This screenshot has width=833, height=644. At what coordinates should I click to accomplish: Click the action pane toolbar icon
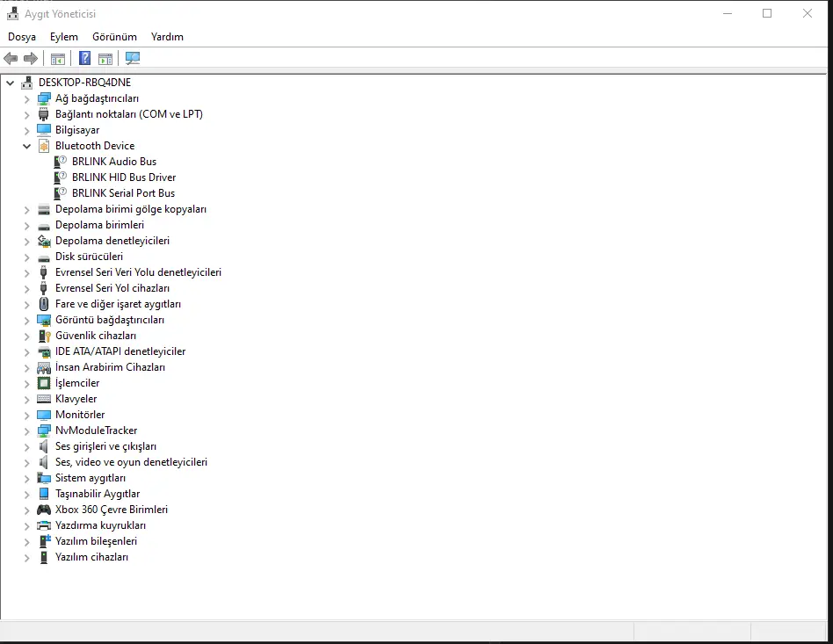(105, 59)
